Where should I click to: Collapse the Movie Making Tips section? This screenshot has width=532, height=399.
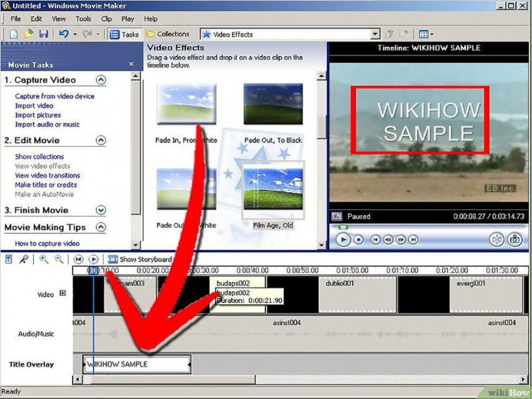(101, 227)
